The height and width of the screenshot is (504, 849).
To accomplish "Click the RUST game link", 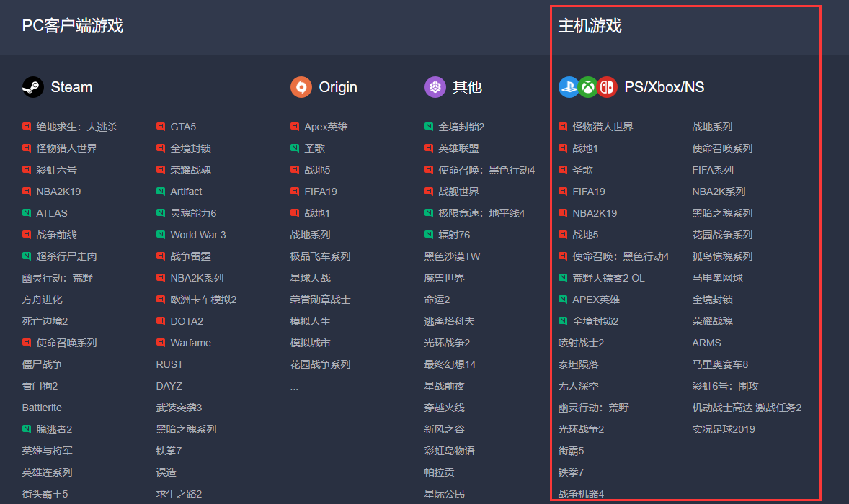I will (x=169, y=364).
